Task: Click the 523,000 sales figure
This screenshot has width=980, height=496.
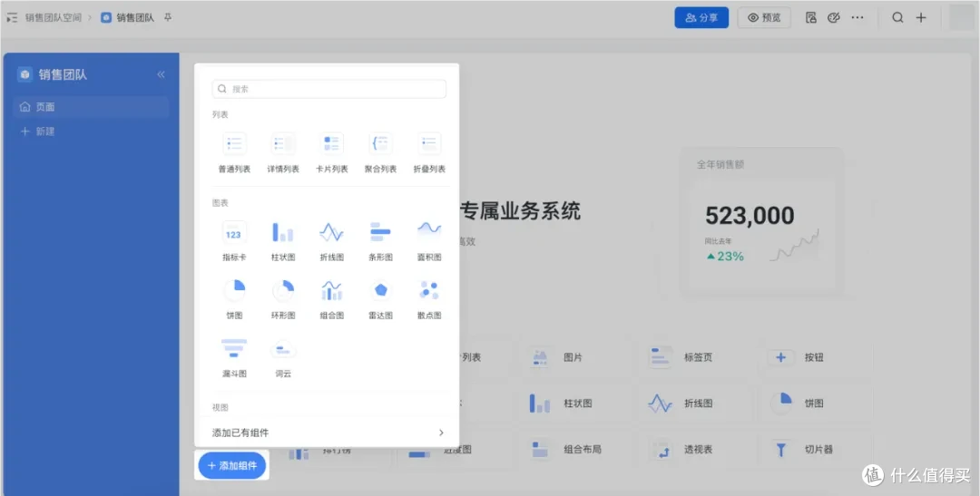Action: (750, 216)
